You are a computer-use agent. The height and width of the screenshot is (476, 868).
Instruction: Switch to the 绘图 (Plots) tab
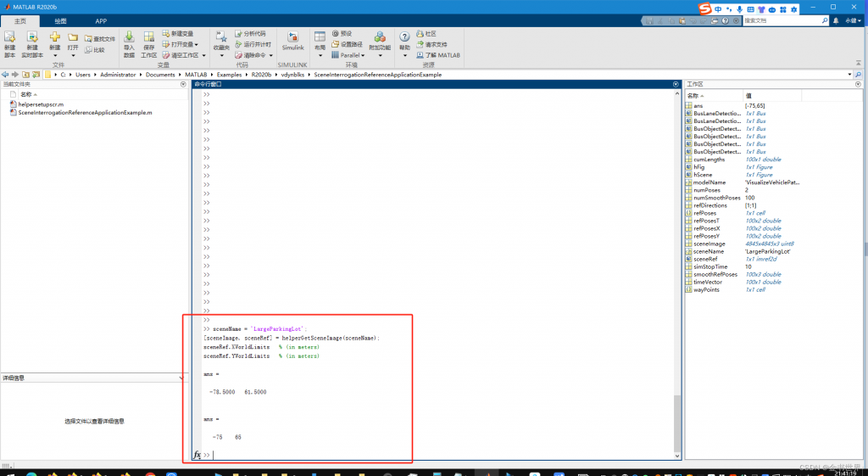click(60, 21)
